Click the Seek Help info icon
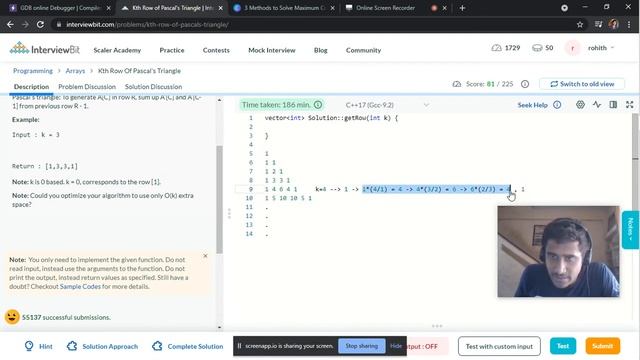Image resolution: width=640 pixels, height=360 pixels. point(557,105)
